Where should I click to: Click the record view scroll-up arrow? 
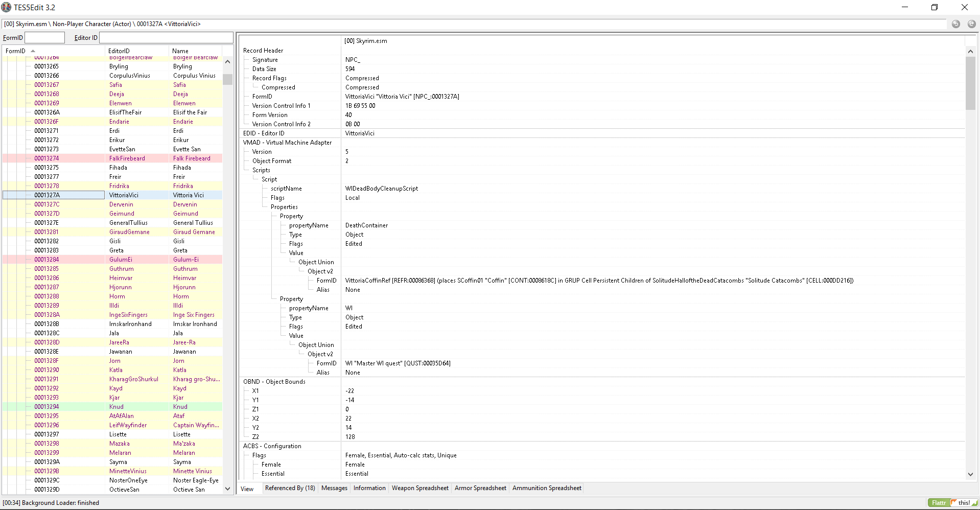tap(970, 51)
